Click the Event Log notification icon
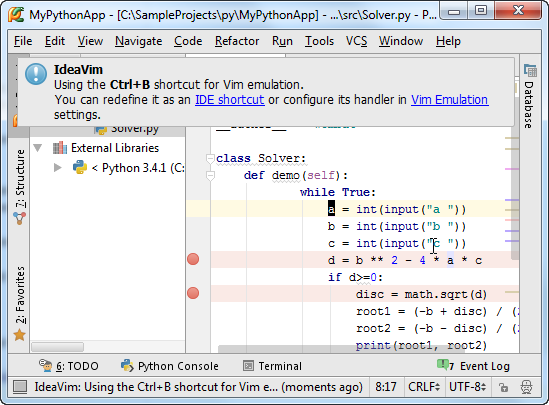This screenshot has height=405, width=549. click(443, 365)
